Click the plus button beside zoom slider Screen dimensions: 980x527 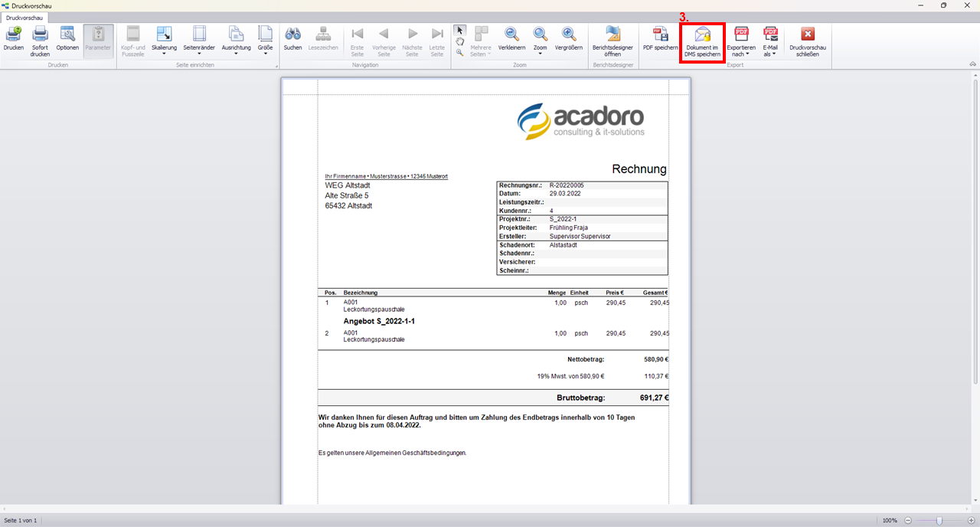pos(972,520)
